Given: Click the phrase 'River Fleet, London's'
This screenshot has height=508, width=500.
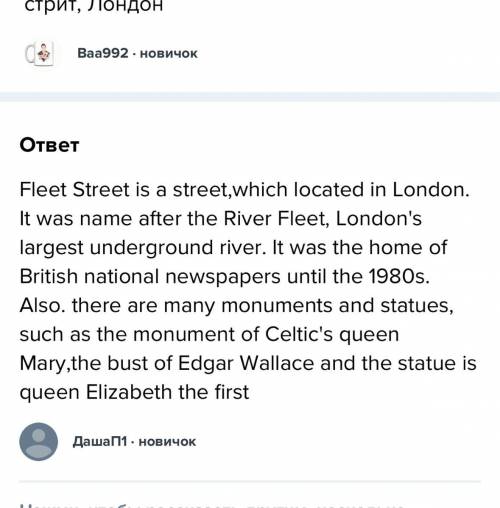Looking at the screenshot, I should pos(322,219).
